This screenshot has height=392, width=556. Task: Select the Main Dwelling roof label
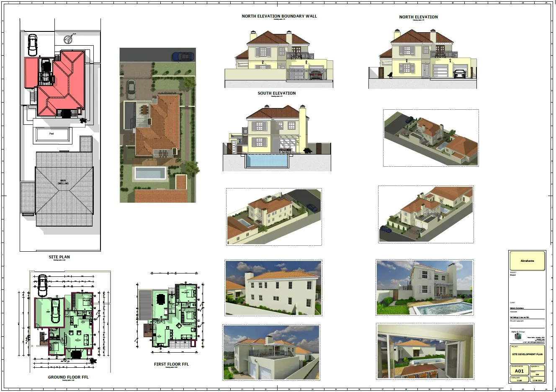[x=63, y=182]
